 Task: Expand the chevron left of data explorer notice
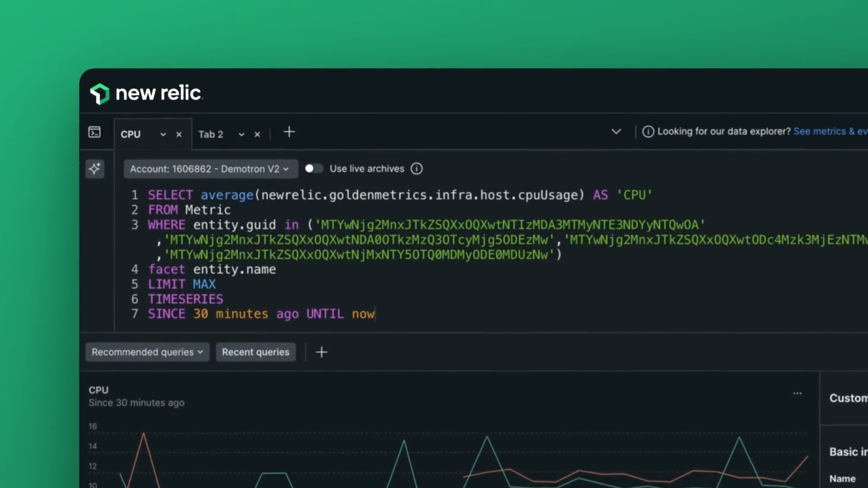616,131
